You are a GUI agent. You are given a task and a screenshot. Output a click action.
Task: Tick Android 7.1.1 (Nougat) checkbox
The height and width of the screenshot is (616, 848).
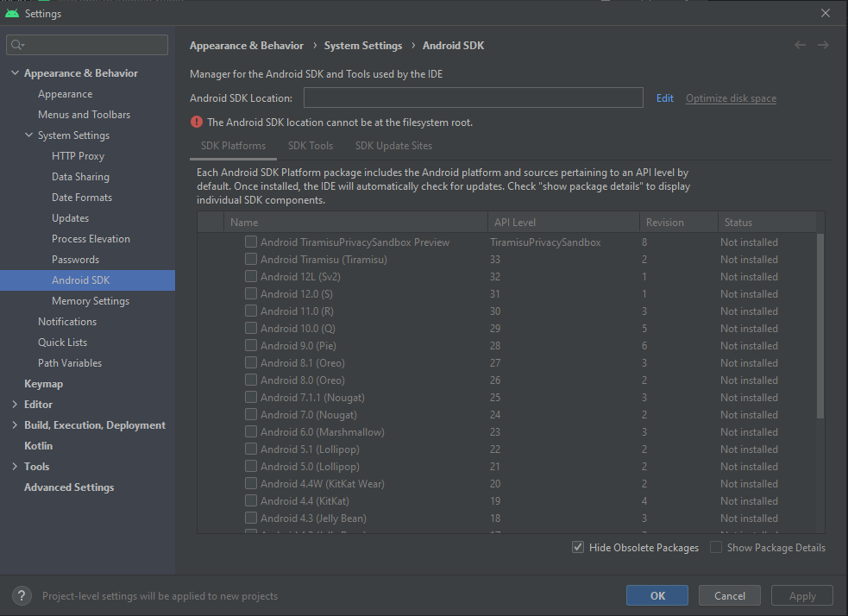(251, 398)
